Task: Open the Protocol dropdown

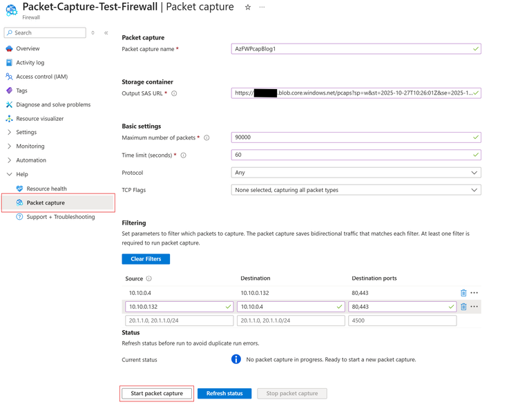Action: click(356, 173)
